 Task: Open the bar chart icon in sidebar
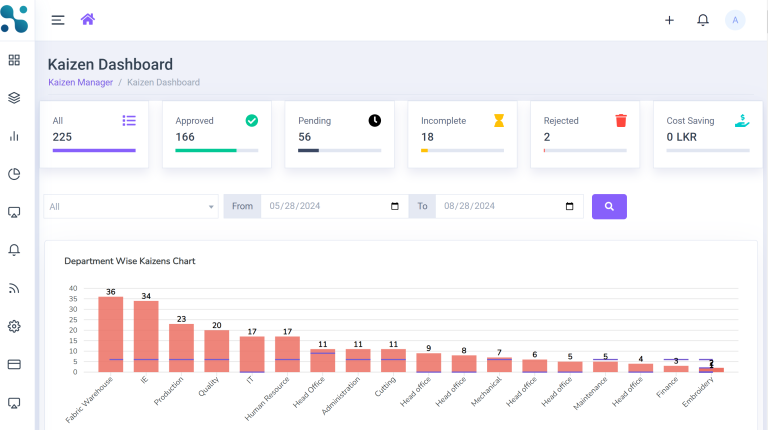[x=14, y=136]
